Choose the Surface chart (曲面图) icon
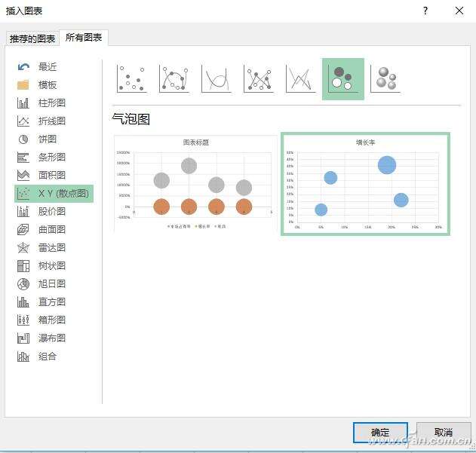Viewport: 476px width, 453px height. pyautogui.click(x=23, y=230)
